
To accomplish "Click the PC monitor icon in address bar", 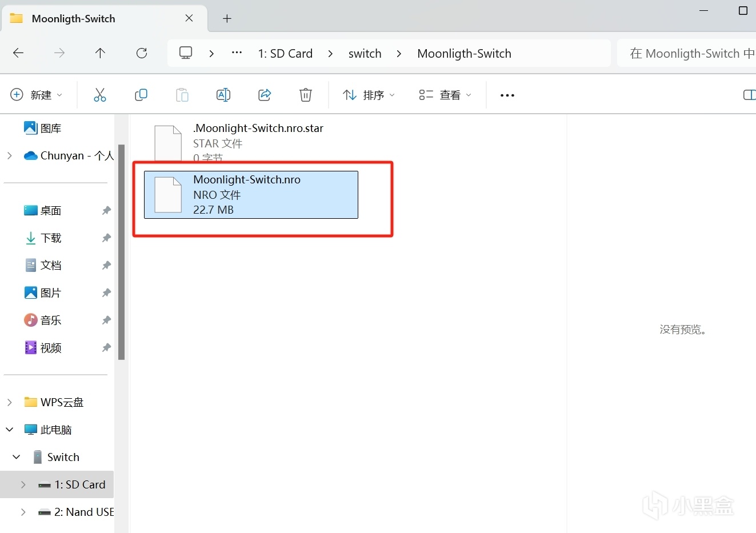I will pos(186,53).
